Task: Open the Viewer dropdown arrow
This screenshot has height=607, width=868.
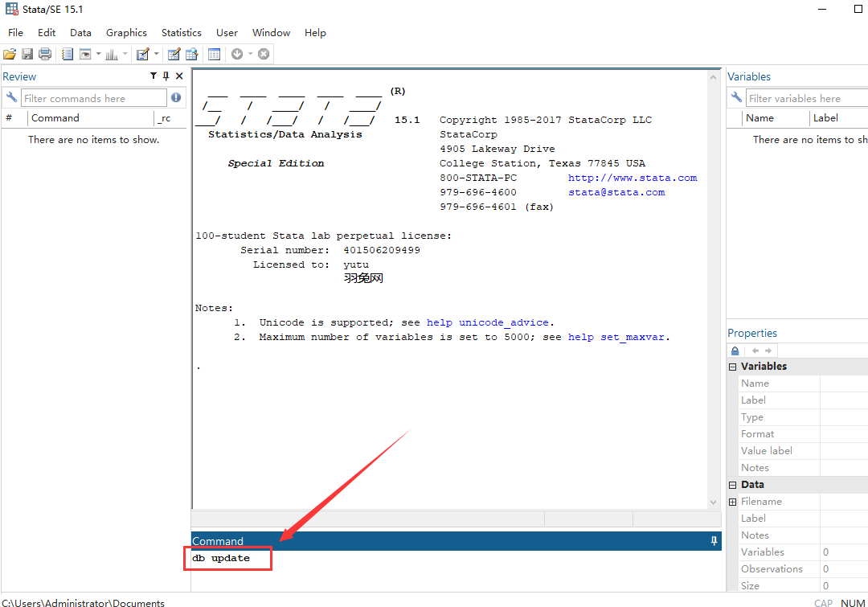Action: 99,54
